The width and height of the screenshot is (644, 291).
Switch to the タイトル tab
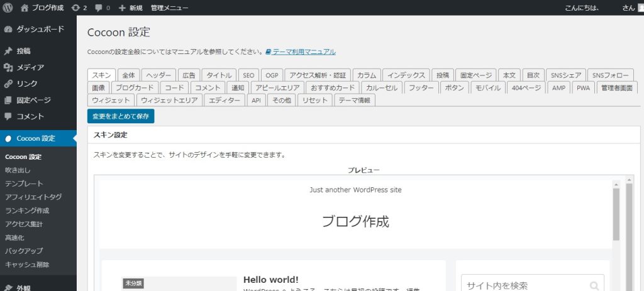point(219,75)
